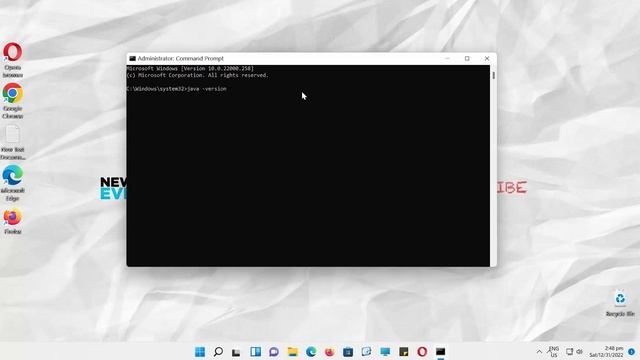This screenshot has height=360, width=640.
Task: Open the Opera browser desktop shortcut
Action: point(13,60)
